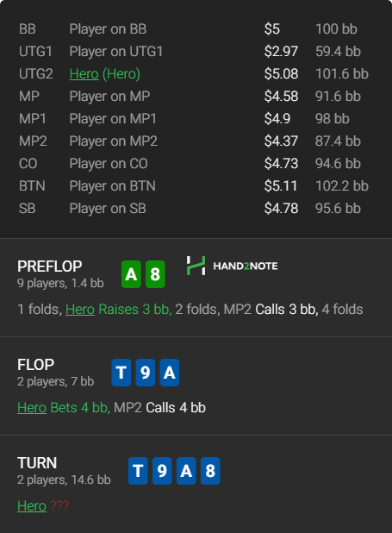Select the A card on the flop

pyautogui.click(x=170, y=373)
